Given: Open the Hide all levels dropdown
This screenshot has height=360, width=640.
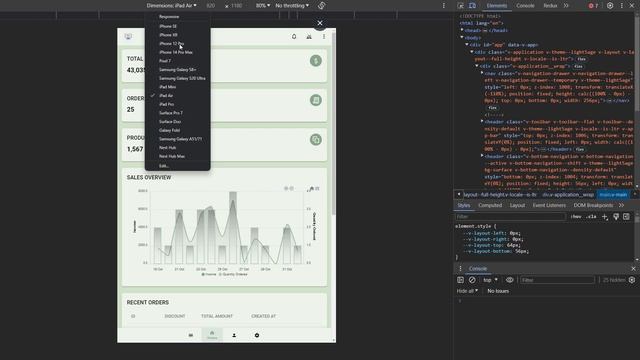Looking at the screenshot, I should click(467, 291).
